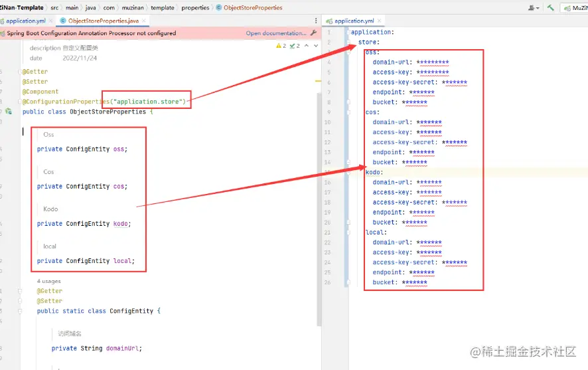Go to previous highlighted problem arrow
Image resolution: width=588 pixels, height=370 pixels.
point(307,46)
